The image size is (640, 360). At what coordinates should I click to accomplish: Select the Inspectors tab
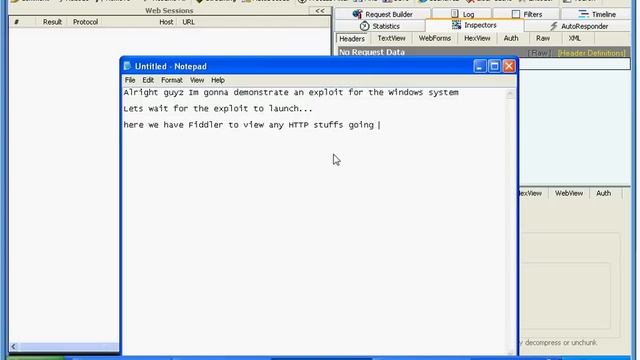(474, 25)
